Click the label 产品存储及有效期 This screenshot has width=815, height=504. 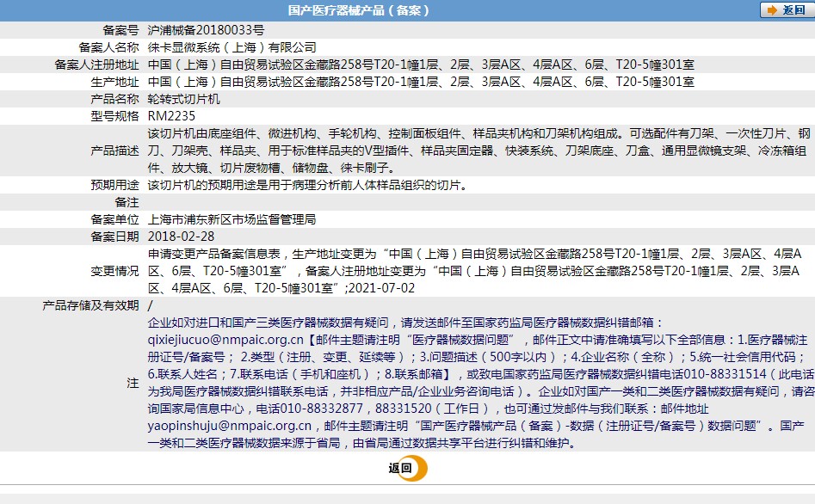[90, 305]
